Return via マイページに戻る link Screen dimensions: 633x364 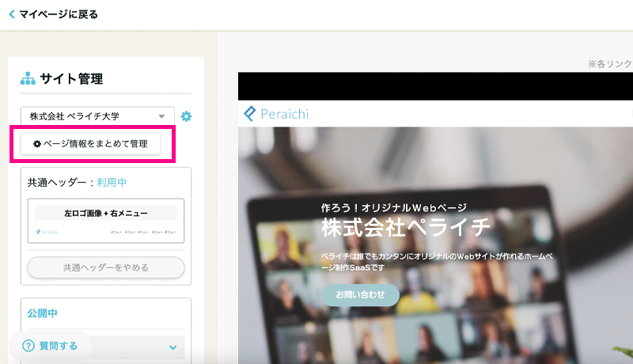pyautogui.click(x=59, y=14)
